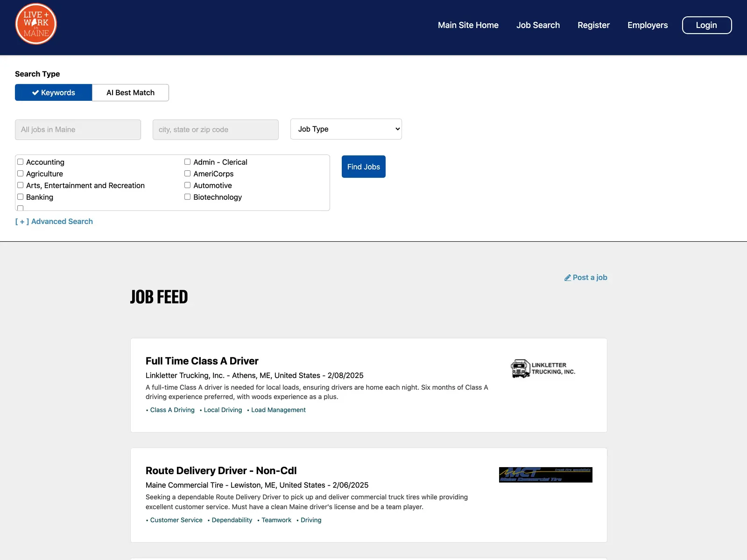Tick the Automotive checkbox

click(x=188, y=185)
